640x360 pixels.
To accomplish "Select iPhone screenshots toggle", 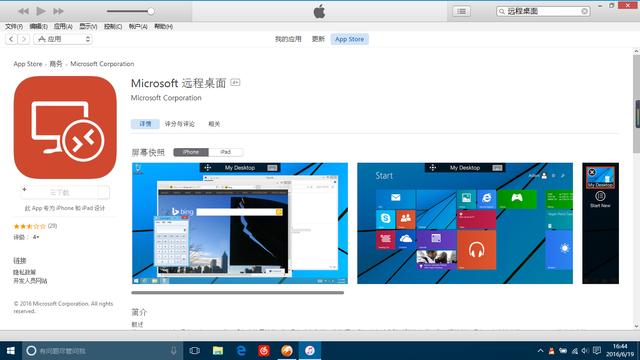I will [191, 152].
